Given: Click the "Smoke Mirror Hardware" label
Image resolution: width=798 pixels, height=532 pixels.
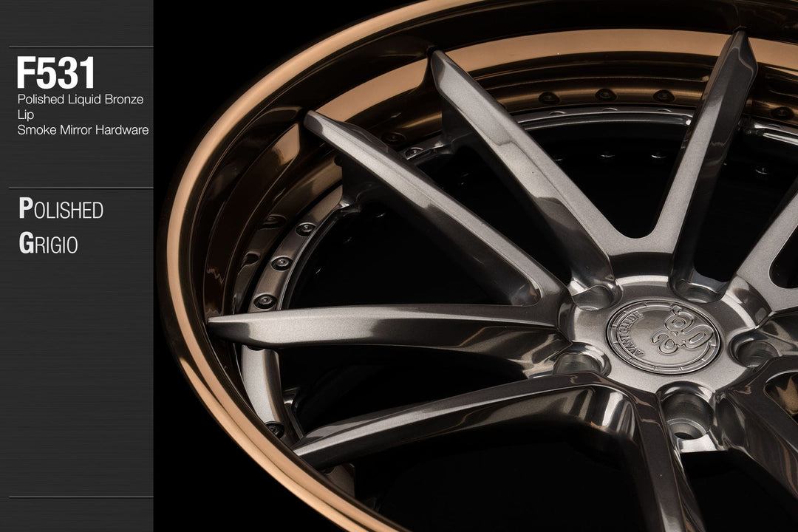Looking at the screenshot, I should (x=83, y=130).
